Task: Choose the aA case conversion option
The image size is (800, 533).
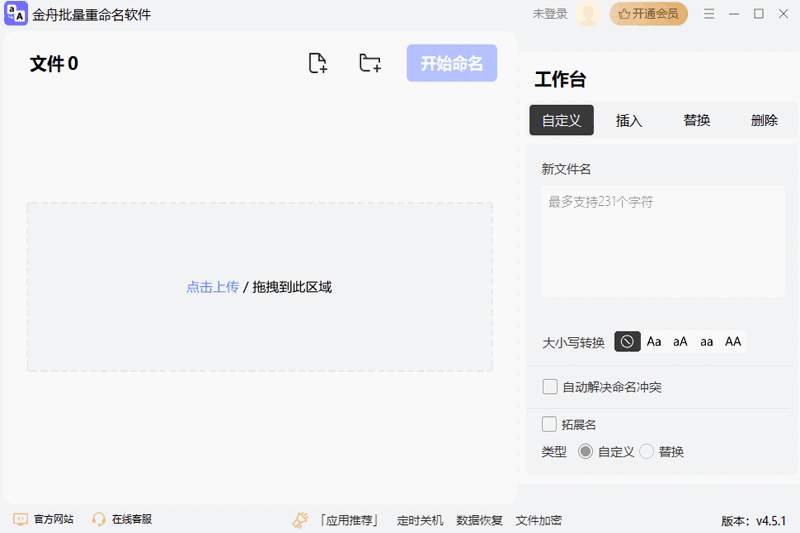Action: click(x=680, y=342)
